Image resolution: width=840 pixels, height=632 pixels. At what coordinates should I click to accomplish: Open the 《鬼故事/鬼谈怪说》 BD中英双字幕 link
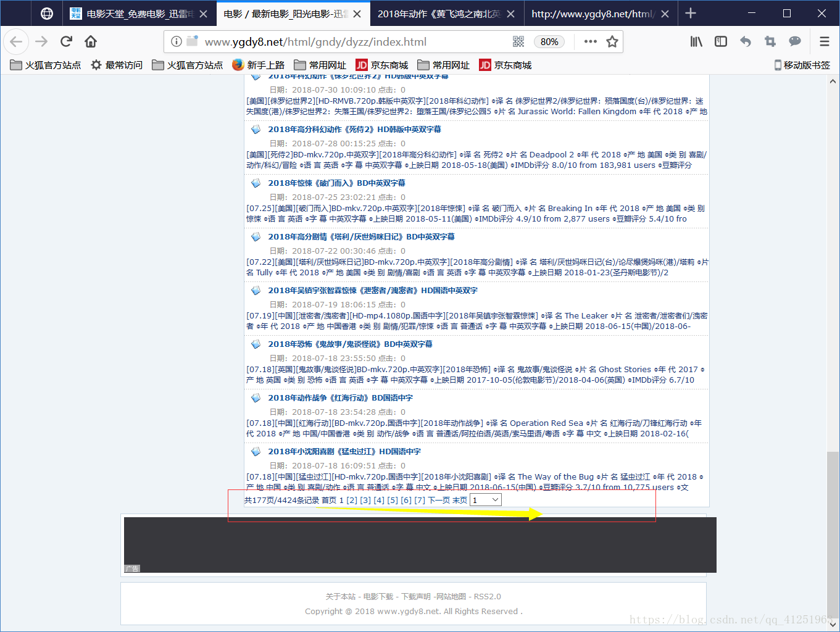350,344
